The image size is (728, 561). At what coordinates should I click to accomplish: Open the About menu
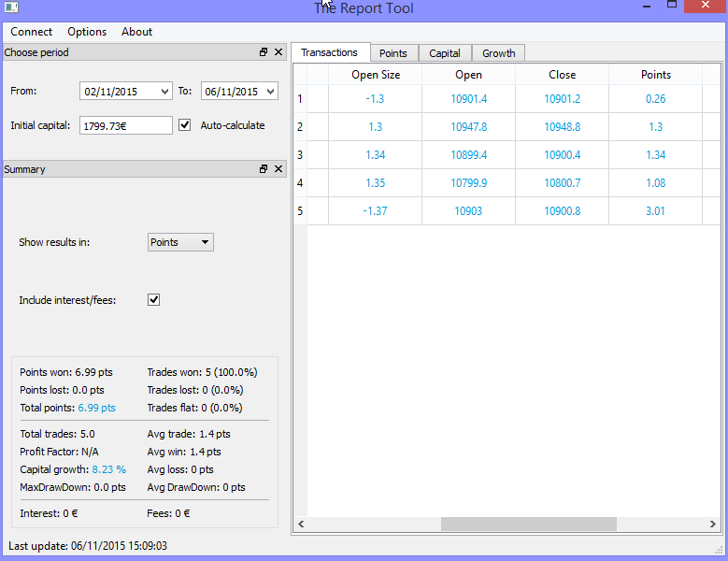(136, 32)
